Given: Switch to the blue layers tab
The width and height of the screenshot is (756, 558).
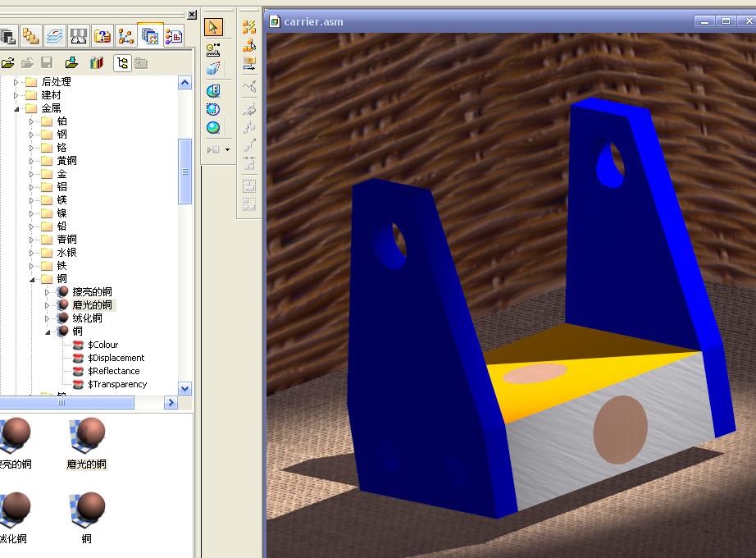Looking at the screenshot, I should [54, 36].
